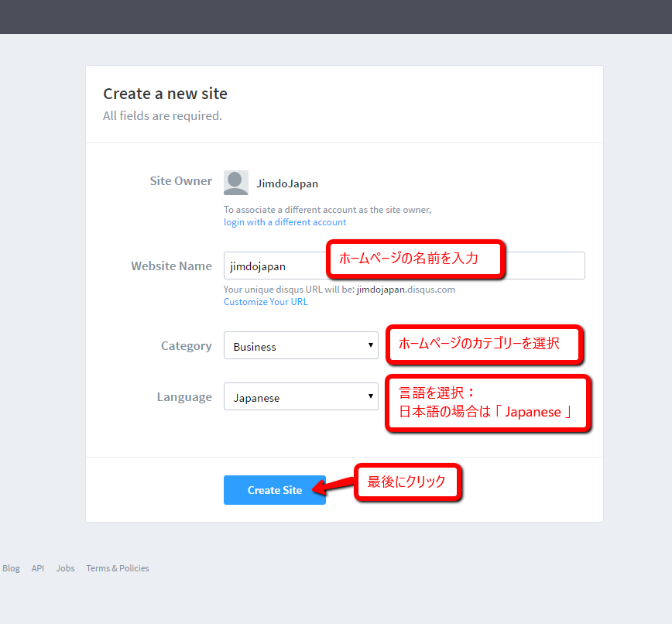Click the Site Owner avatar image
This screenshot has height=624, width=672.
pyautogui.click(x=235, y=182)
